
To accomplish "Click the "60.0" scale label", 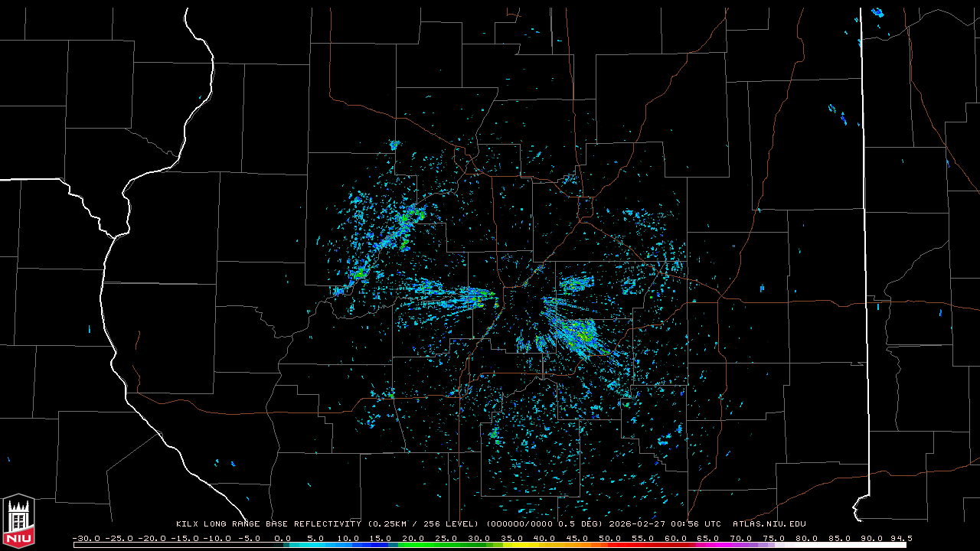I will tap(677, 538).
